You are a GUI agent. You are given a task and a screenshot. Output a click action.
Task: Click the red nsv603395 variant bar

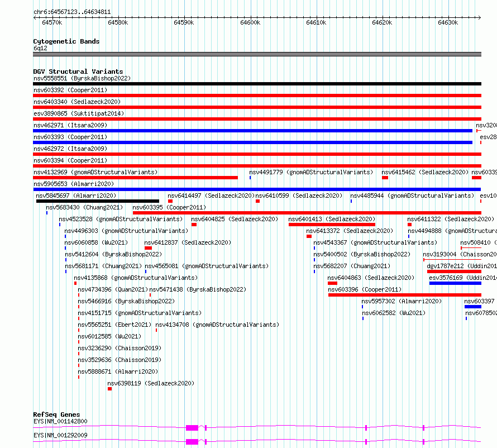click(x=307, y=213)
